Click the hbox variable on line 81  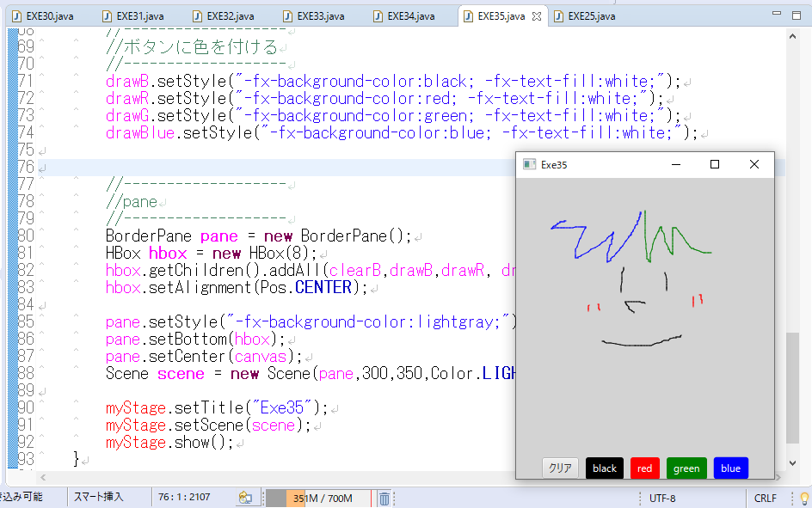coord(167,253)
